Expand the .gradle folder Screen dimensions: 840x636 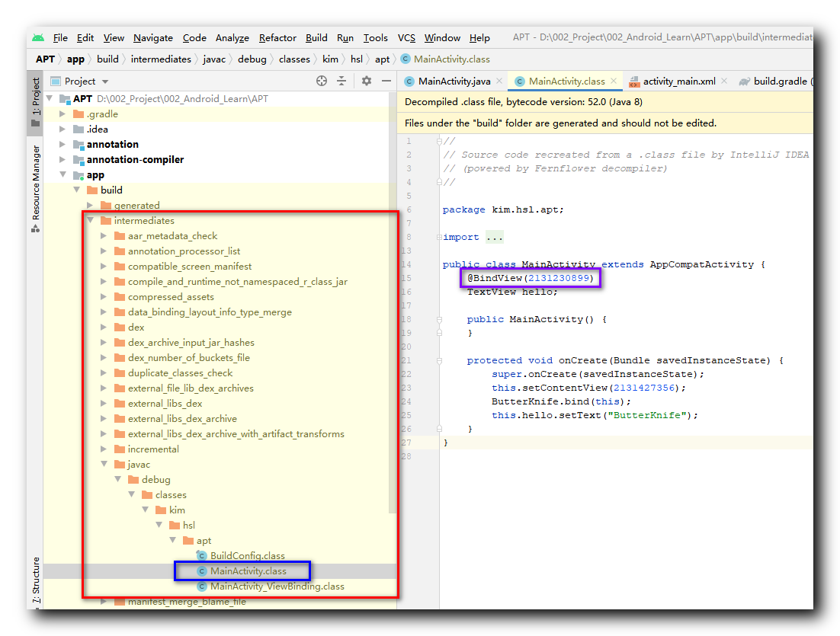click(x=63, y=114)
